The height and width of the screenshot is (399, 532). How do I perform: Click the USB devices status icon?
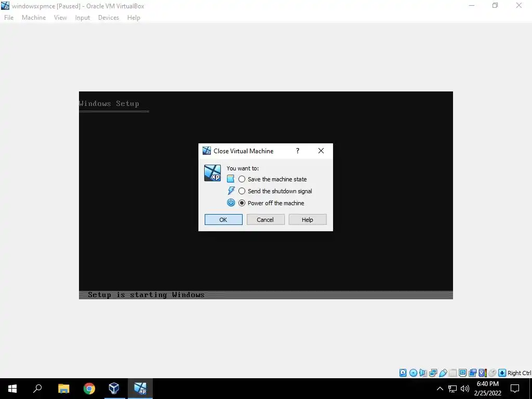pos(443,373)
